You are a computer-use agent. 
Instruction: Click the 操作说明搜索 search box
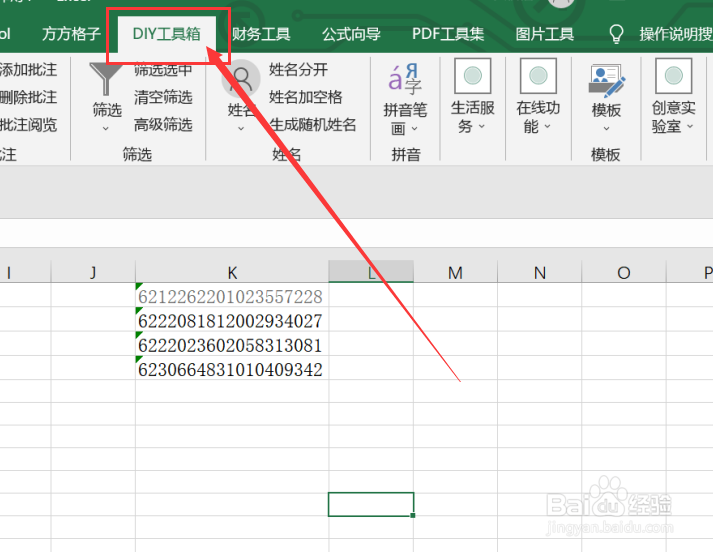pos(676,34)
